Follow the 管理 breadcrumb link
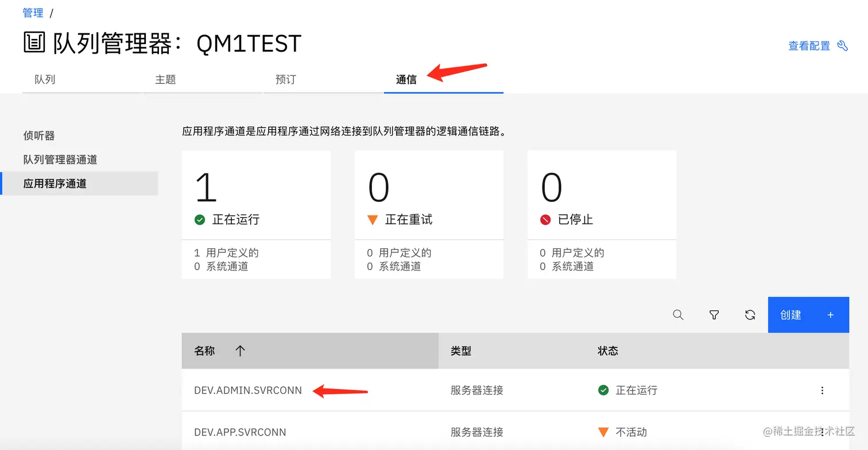Image resolution: width=868 pixels, height=450 pixels. (x=33, y=12)
